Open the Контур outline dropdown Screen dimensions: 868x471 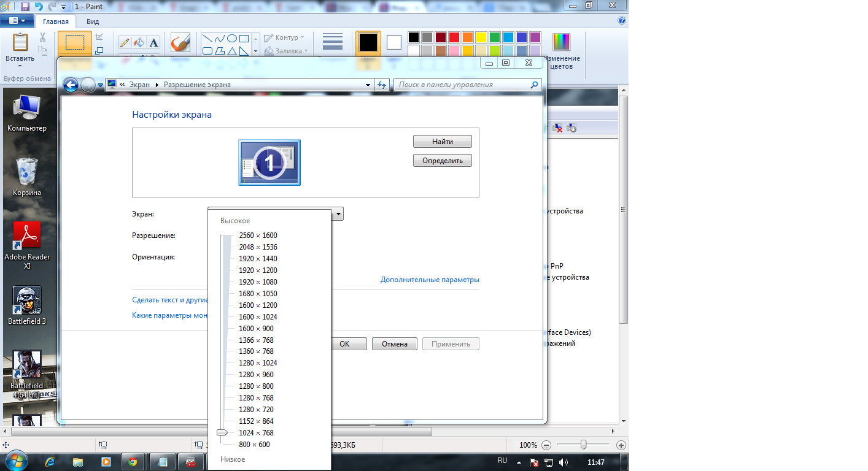click(x=285, y=38)
